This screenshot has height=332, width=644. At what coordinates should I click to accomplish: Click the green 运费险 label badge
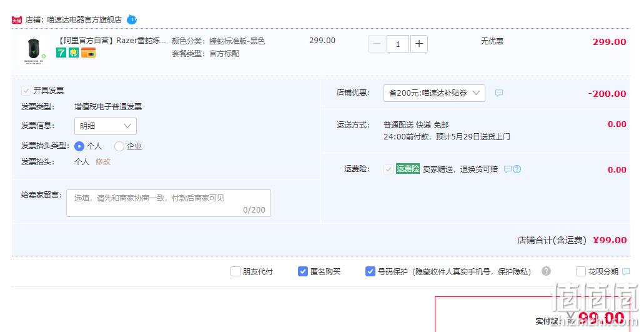pos(408,169)
